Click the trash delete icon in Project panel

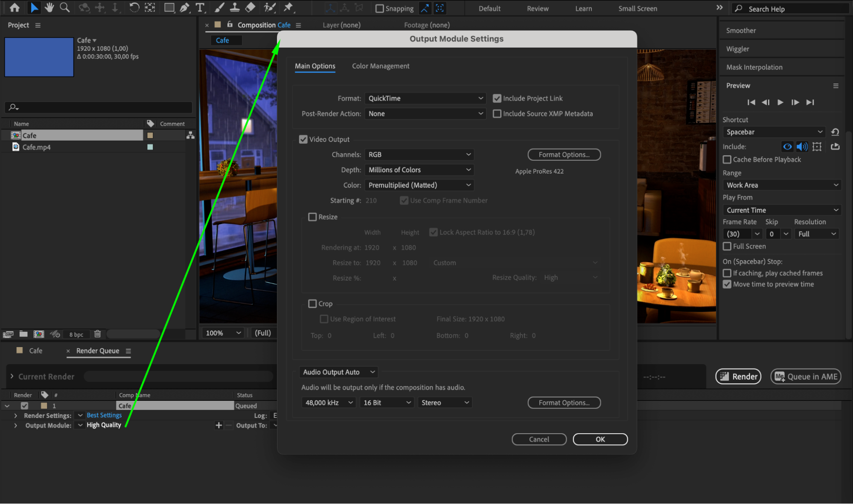tap(97, 334)
